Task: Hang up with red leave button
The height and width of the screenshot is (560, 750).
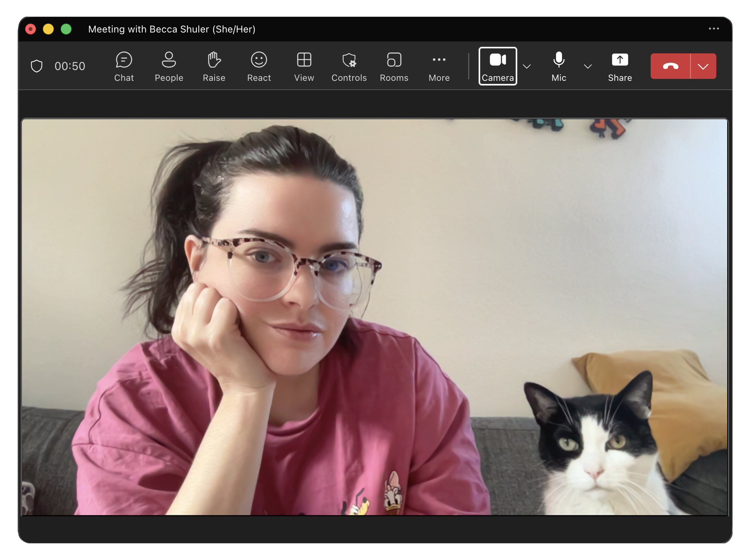Action: [x=670, y=66]
